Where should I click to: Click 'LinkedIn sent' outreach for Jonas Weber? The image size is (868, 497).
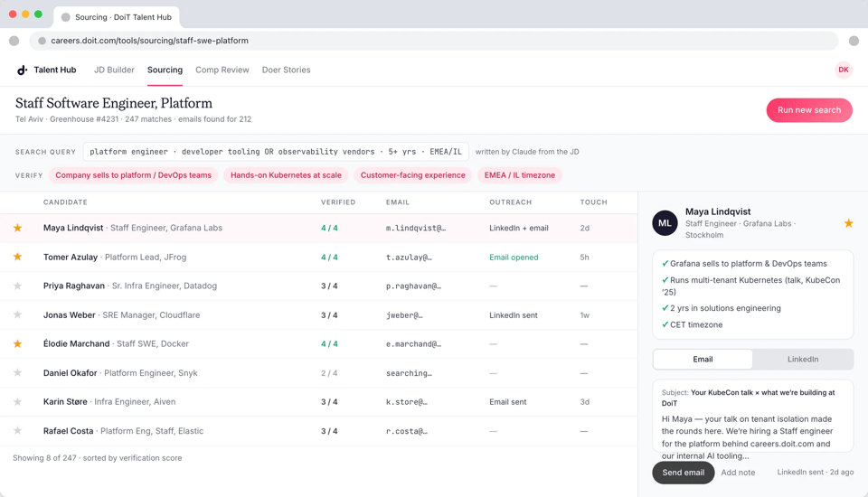pyautogui.click(x=514, y=314)
